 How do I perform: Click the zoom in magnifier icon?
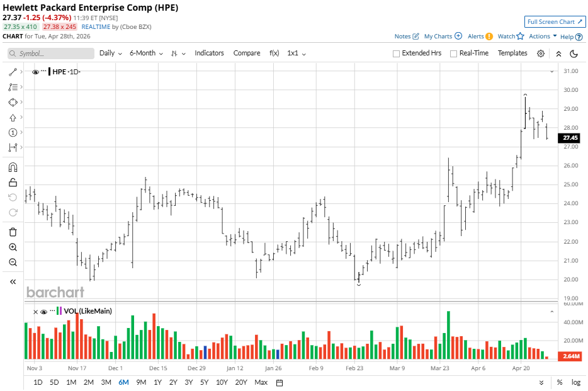tap(13, 247)
